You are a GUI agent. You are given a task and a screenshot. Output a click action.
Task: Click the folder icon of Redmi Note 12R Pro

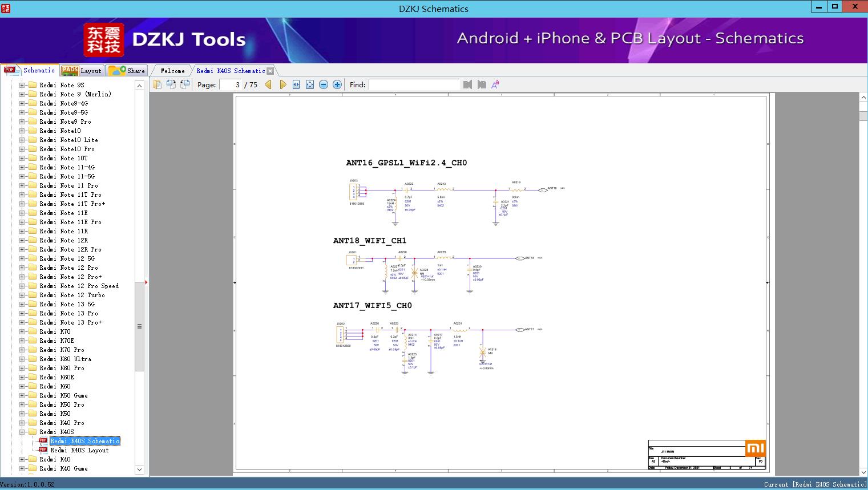pyautogui.click(x=33, y=249)
